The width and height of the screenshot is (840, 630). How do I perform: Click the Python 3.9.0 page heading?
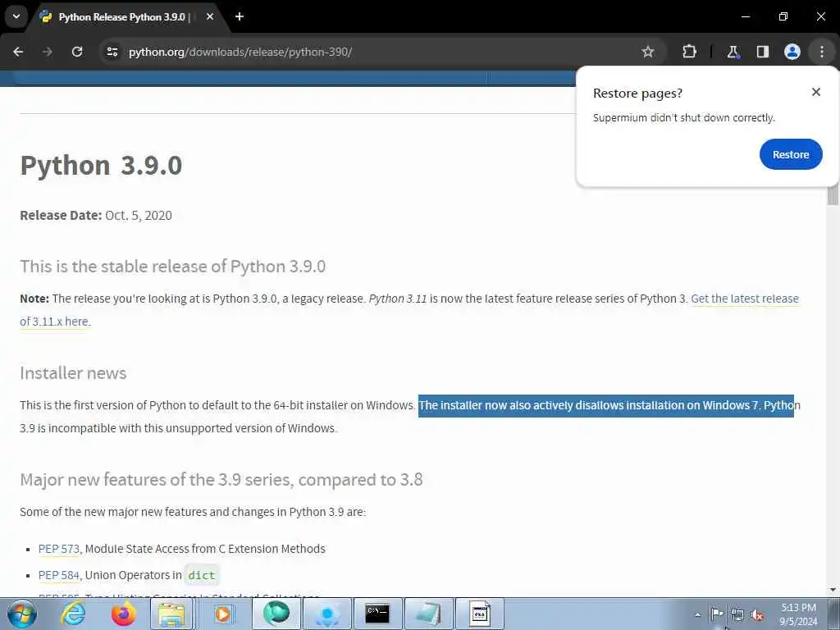101,165
